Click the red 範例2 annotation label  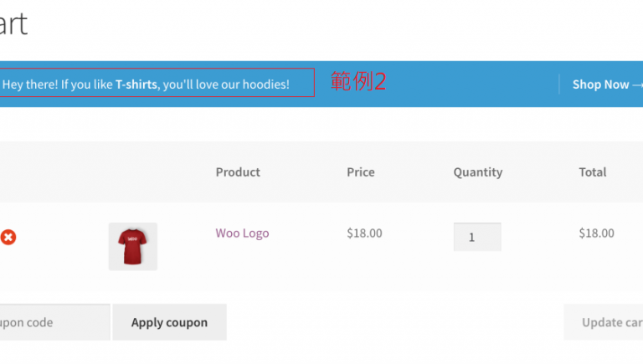pyautogui.click(x=358, y=82)
